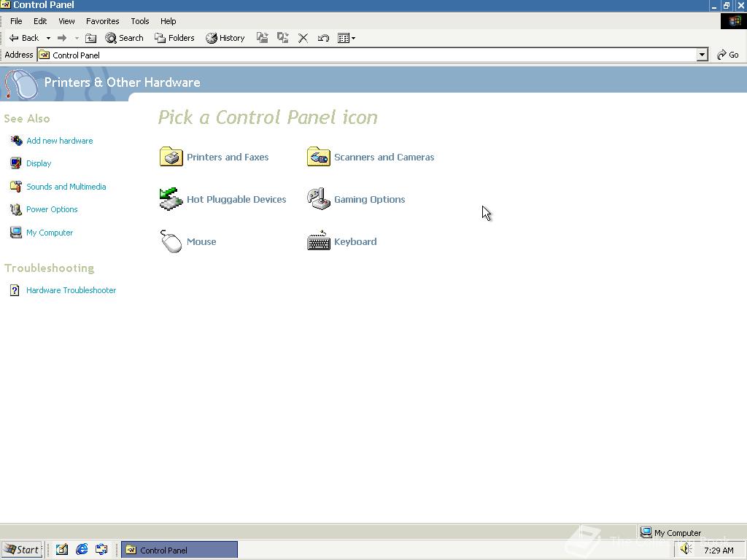
Task: Open the Tools menu
Action: (140, 21)
